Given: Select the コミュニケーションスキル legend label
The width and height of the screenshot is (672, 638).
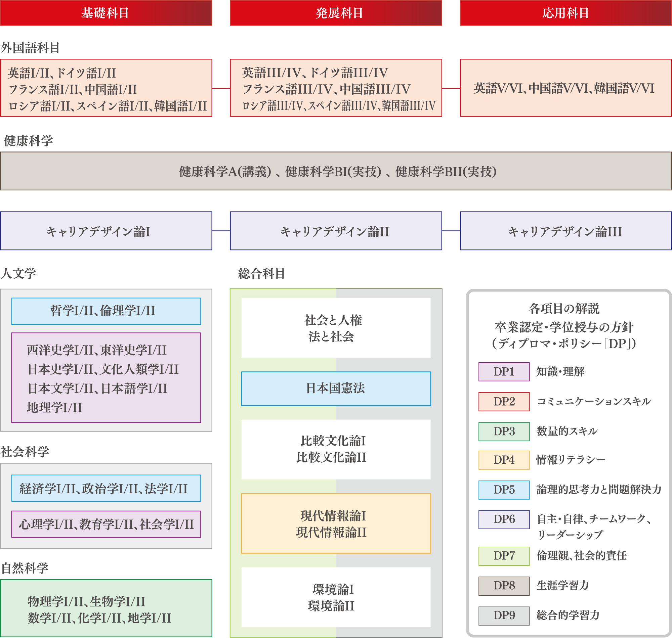Looking at the screenshot, I should tap(594, 402).
